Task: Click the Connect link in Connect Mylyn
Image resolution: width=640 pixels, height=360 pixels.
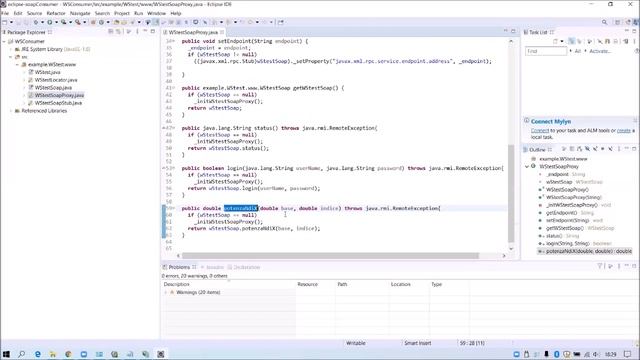Action: click(540, 131)
